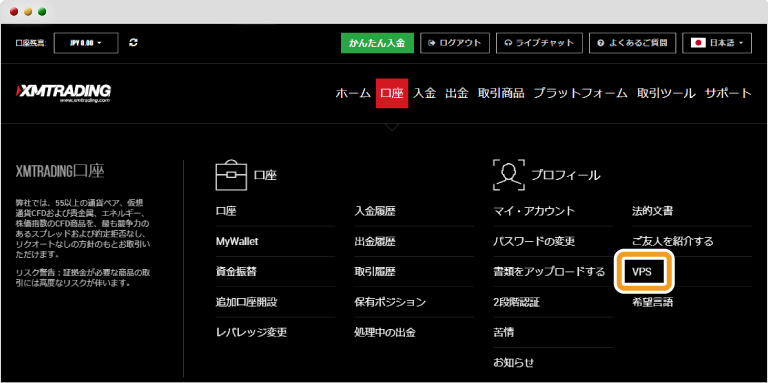Click the プロフィール person frame icon
This screenshot has width=768, height=383.
tap(509, 174)
